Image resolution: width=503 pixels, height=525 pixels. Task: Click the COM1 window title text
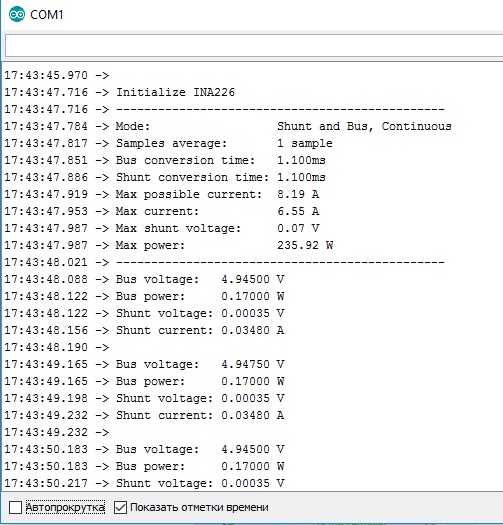pos(47,15)
